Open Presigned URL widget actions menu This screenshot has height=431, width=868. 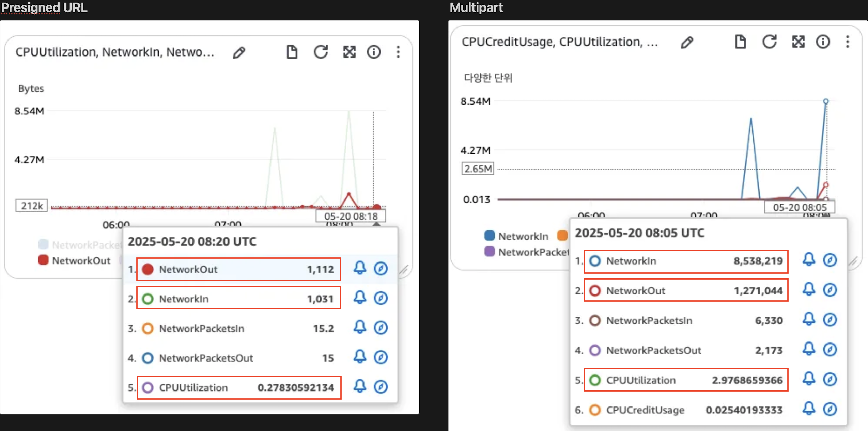398,52
